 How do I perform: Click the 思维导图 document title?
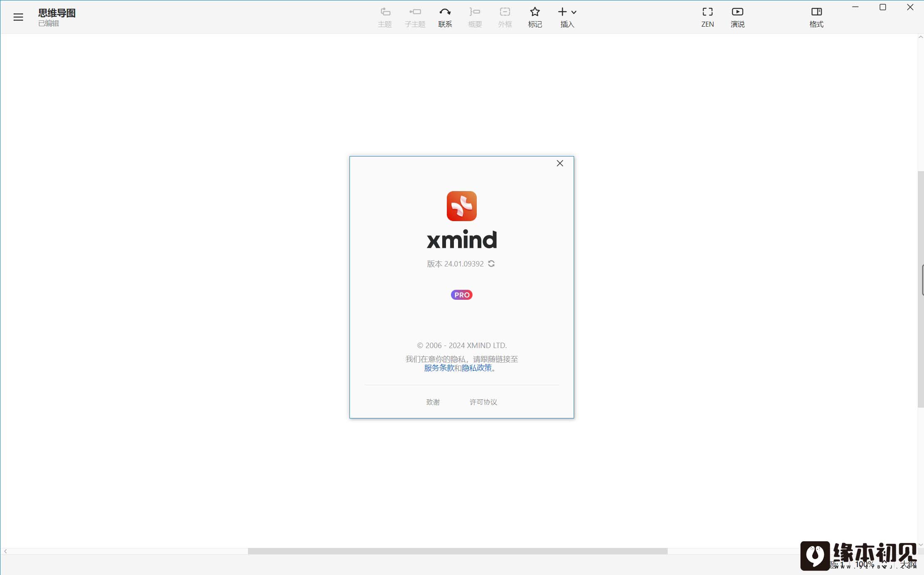(x=57, y=13)
